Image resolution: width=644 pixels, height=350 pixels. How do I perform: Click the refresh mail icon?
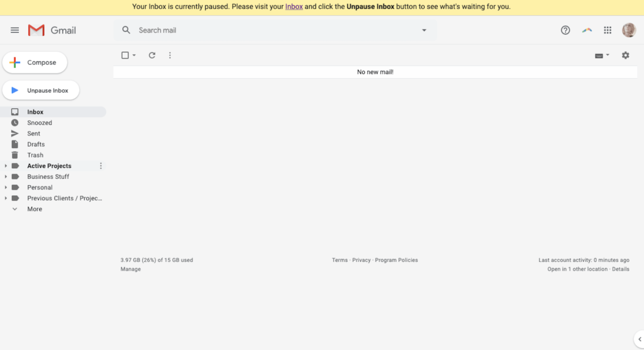tap(152, 55)
